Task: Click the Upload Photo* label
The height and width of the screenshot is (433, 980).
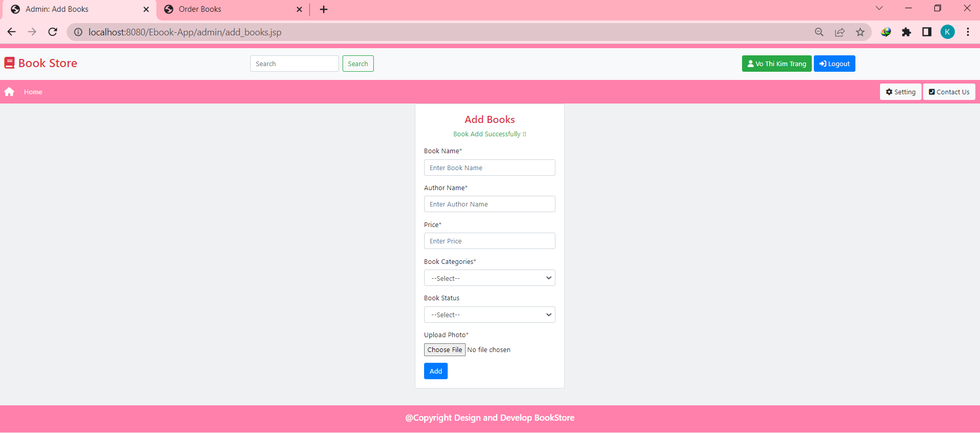Action: point(446,335)
